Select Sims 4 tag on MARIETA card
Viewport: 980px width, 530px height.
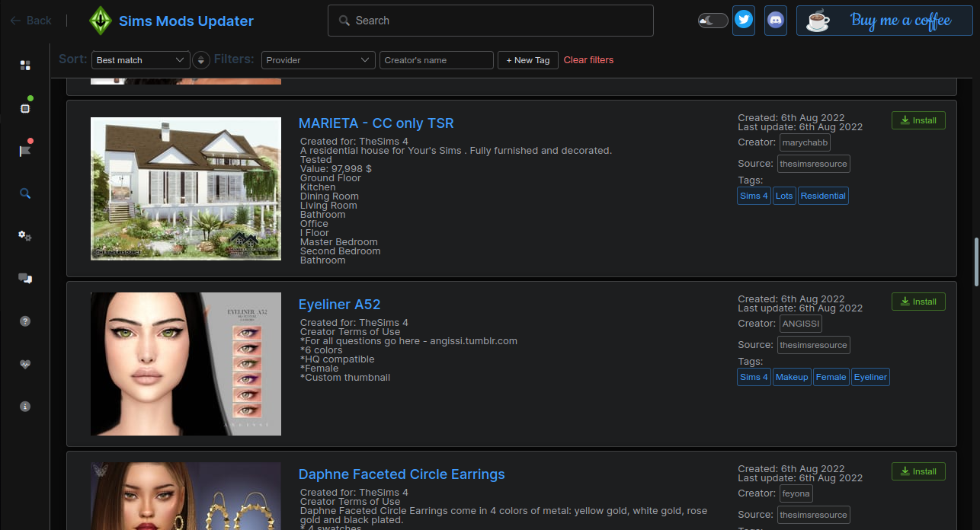[754, 196]
